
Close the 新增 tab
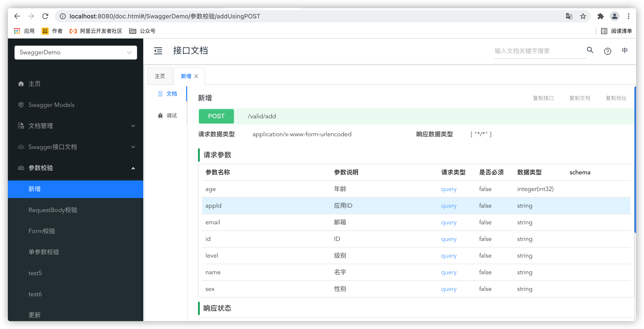point(196,76)
